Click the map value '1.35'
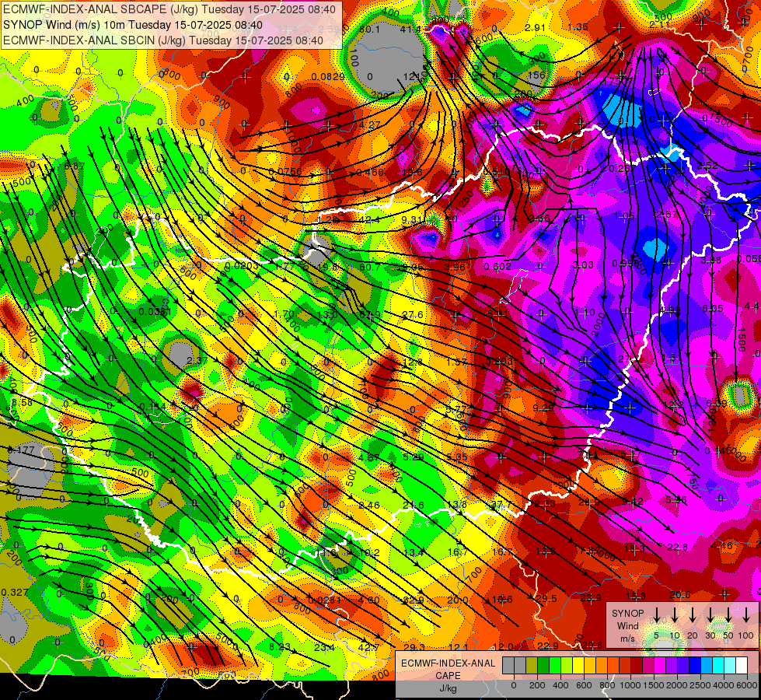761x700 pixels. [578, 26]
